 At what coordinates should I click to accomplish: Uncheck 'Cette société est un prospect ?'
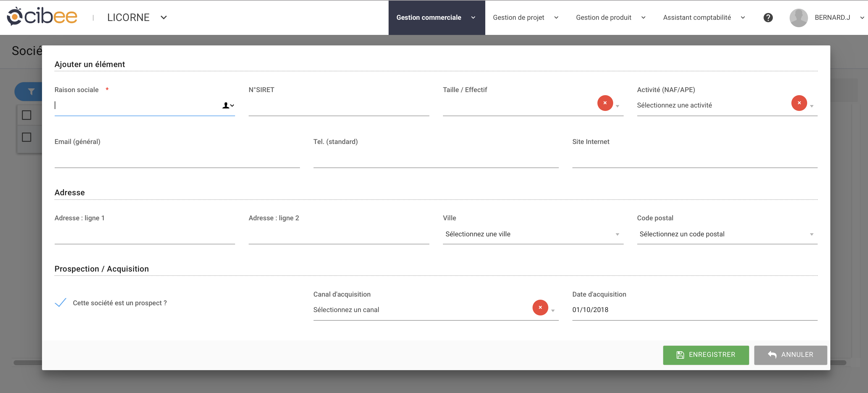tap(60, 303)
